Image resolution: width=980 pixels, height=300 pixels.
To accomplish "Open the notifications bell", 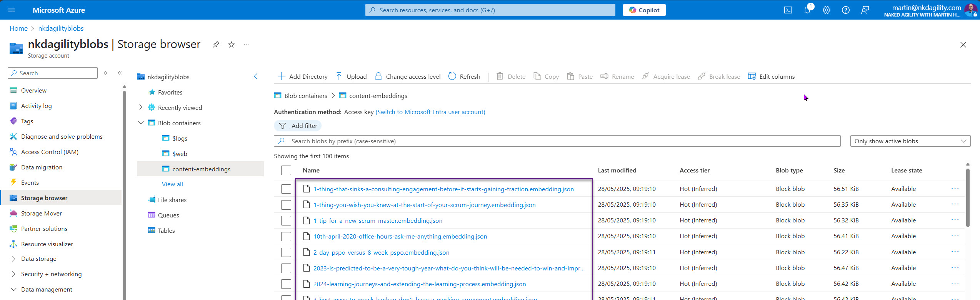I will pyautogui.click(x=807, y=10).
